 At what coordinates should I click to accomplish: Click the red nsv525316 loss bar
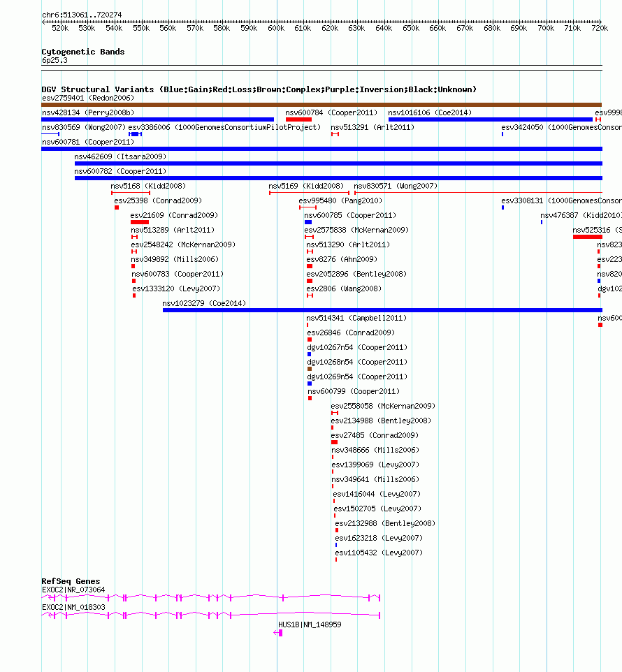[x=588, y=237]
